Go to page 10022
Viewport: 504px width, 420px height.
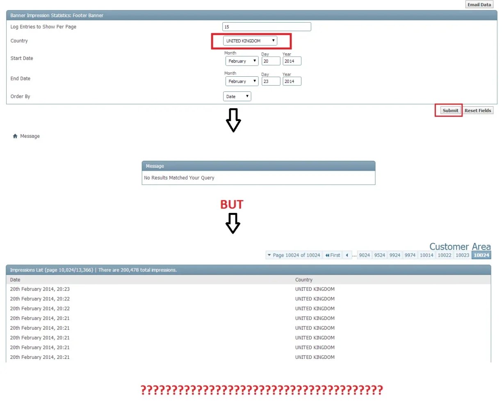tap(445, 255)
